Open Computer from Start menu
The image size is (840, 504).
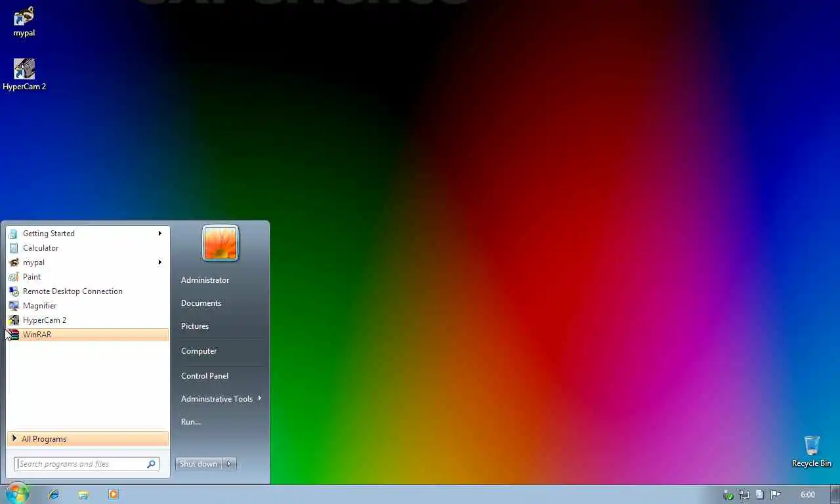click(199, 351)
